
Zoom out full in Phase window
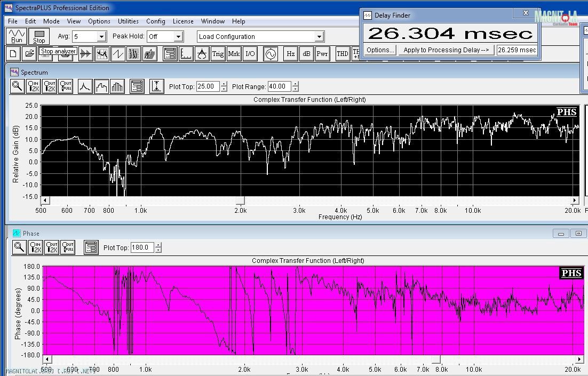[x=68, y=247]
